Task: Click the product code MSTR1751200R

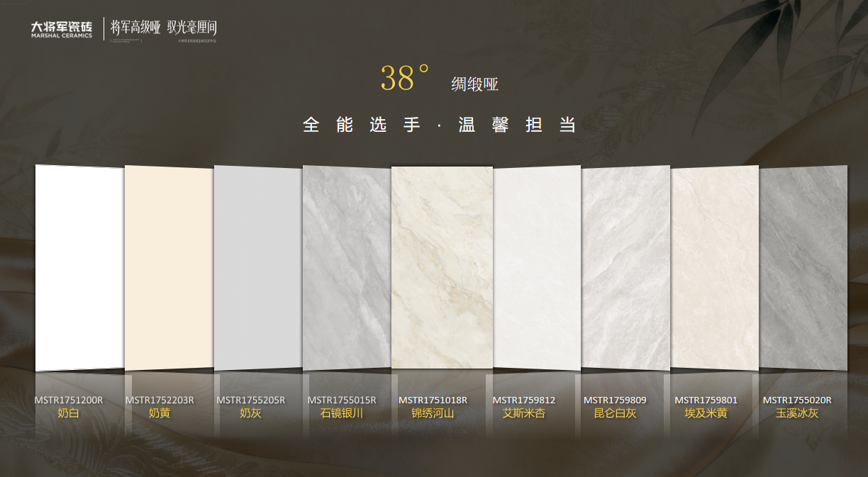Action: click(69, 400)
